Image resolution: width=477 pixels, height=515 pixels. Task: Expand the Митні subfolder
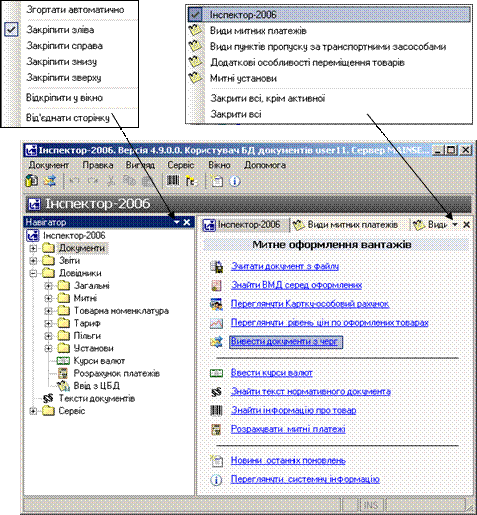(48, 298)
